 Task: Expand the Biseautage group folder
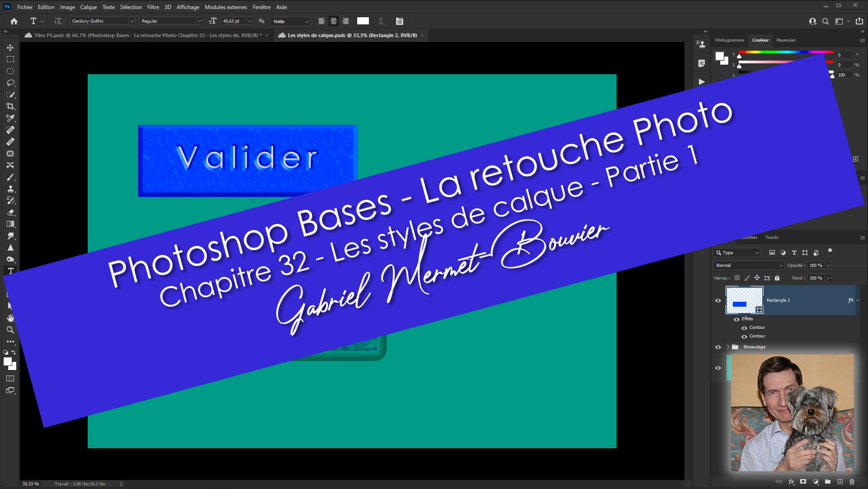[x=728, y=347]
